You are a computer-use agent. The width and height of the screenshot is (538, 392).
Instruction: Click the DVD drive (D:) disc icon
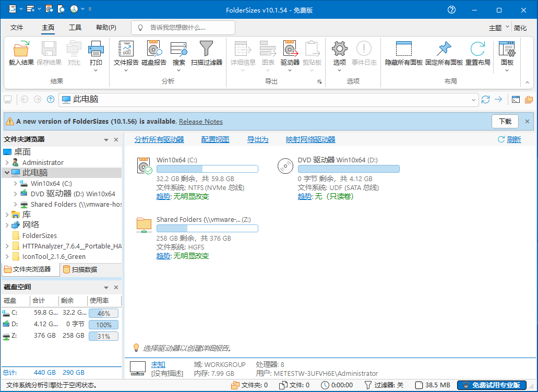[285, 166]
